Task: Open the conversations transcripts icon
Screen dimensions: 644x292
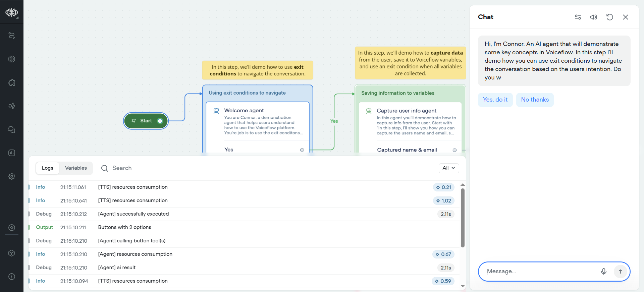Action: click(x=12, y=129)
